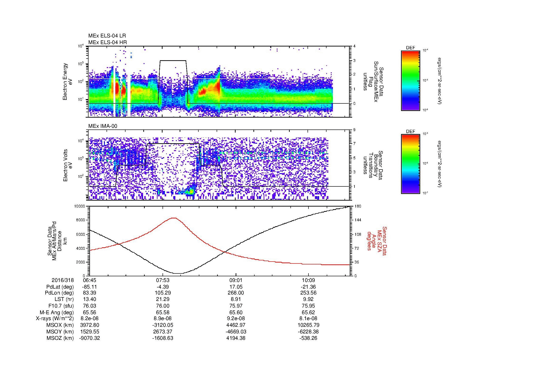Click the X-rays value '8.1e-08'

coord(308,318)
